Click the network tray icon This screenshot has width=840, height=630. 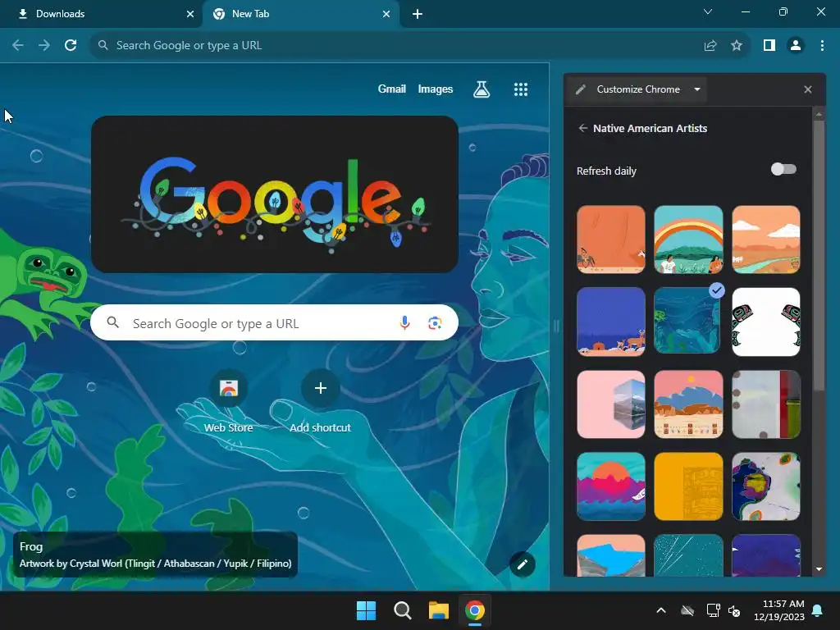coord(713,610)
